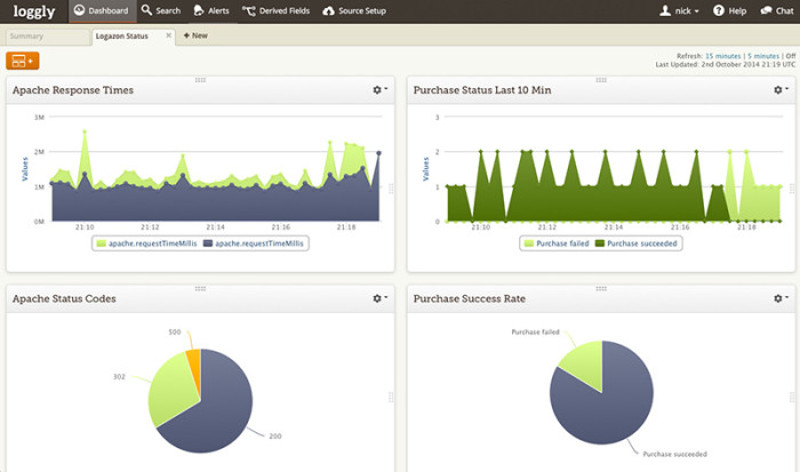Close the Logazon Status tab
800x472 pixels.
tap(168, 35)
